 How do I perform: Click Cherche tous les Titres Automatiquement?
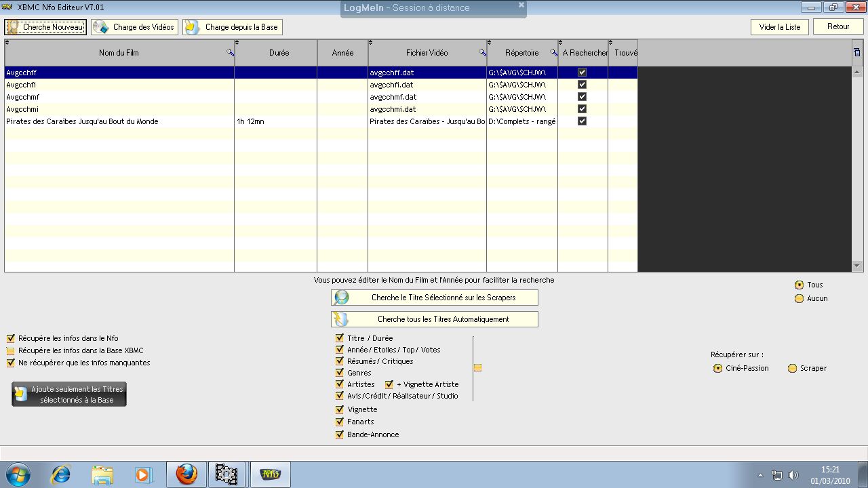434,319
